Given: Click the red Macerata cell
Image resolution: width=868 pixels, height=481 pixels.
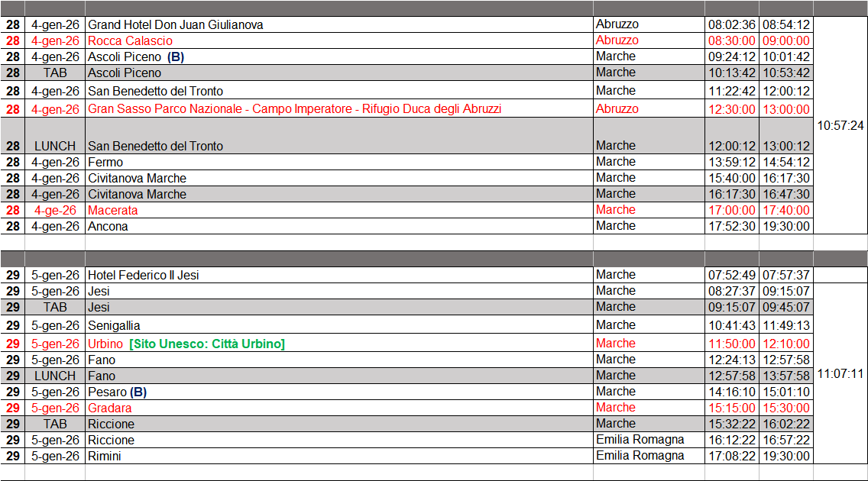Looking at the screenshot, I should pos(112,210).
